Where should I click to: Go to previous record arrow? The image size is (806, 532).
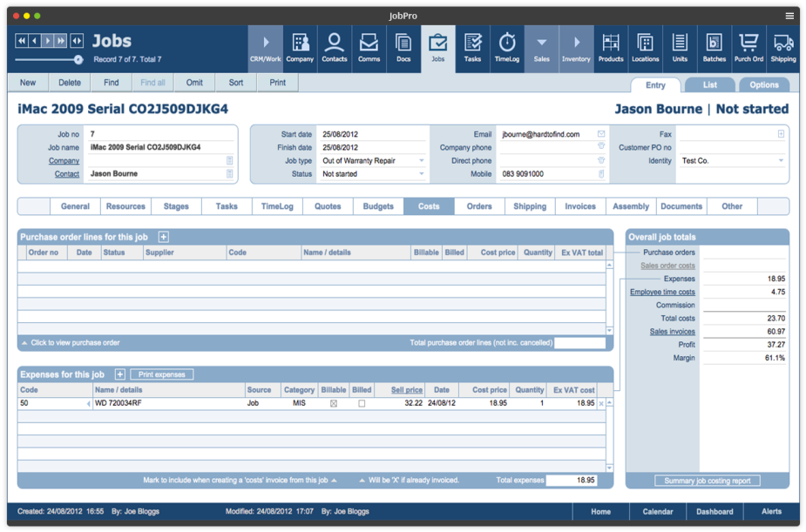(x=35, y=41)
